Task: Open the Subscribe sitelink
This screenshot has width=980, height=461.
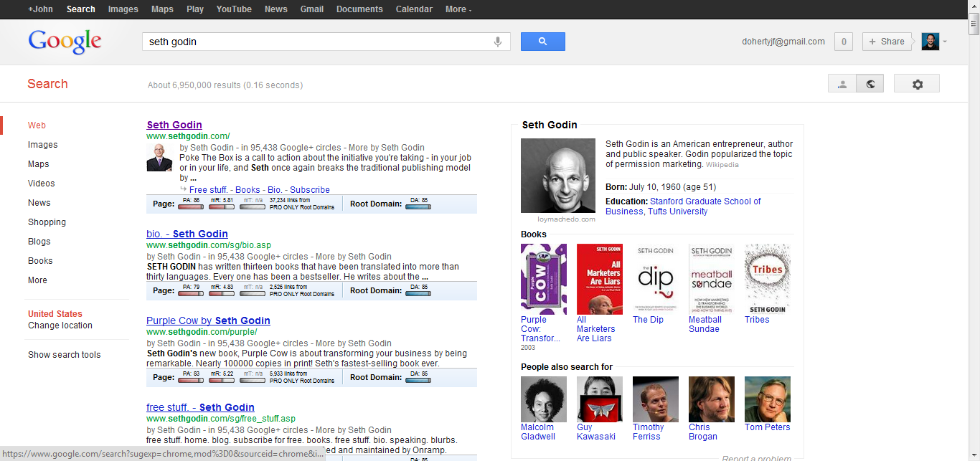Action: 310,190
